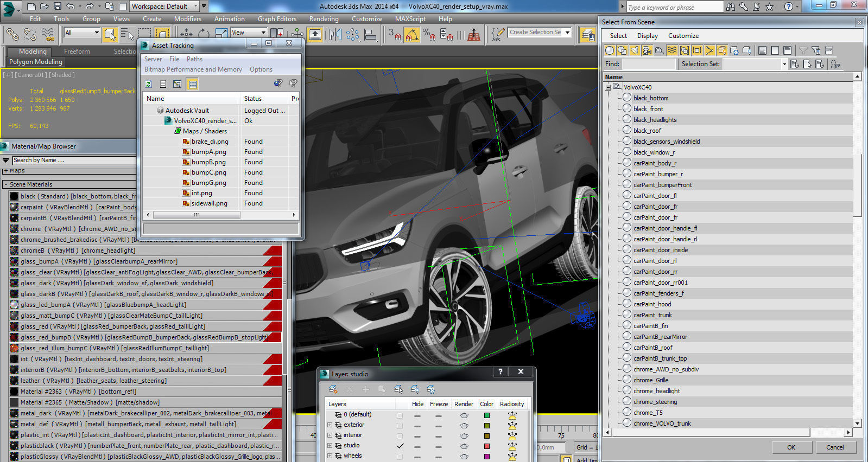This screenshot has height=462, width=868.
Task: Toggle Render teapot for the studio layer
Action: tap(464, 446)
